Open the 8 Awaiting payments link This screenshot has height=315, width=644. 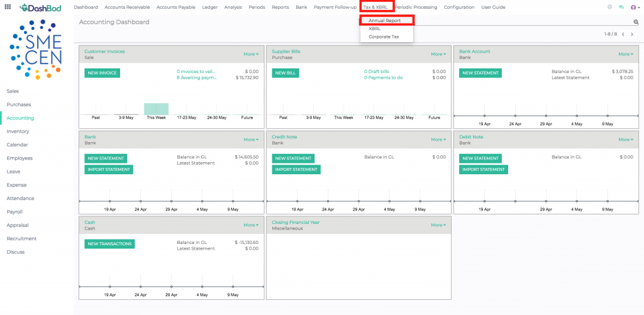click(x=196, y=78)
